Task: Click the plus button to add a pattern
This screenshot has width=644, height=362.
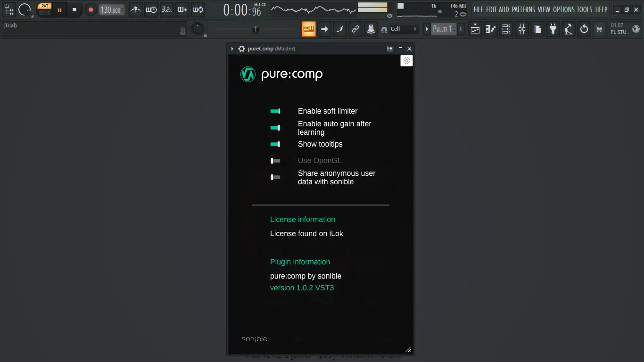Action: click(x=460, y=29)
